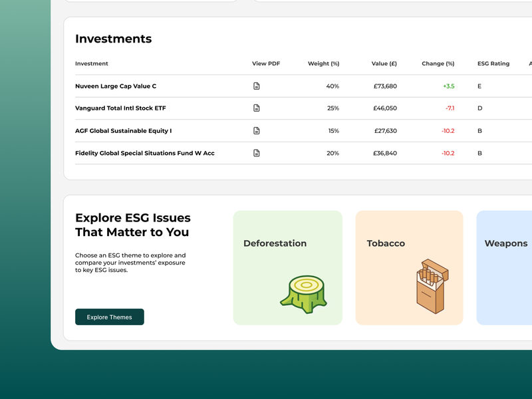Open Nuveen Large Cap Value C investment
Image resolution: width=532 pixels, height=399 pixels.
116,86
